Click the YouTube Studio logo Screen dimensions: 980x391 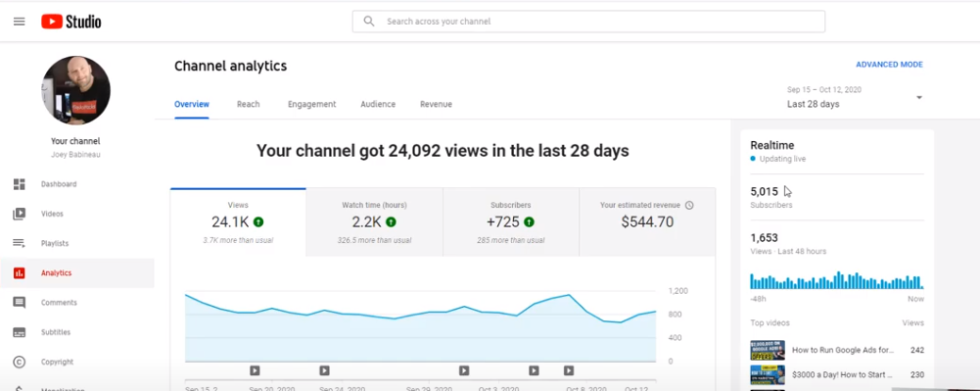pyautogui.click(x=71, y=22)
